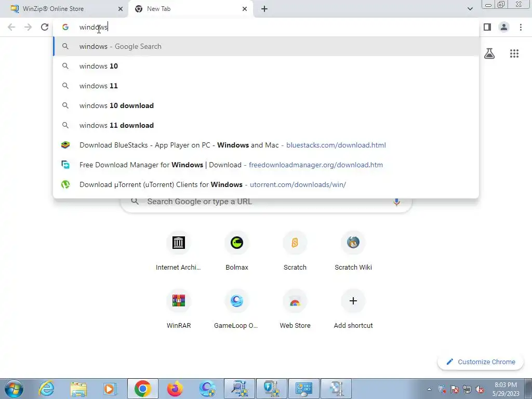532x399 pixels.
Task: Open the Action Center flag tray icon
Action: click(455, 389)
